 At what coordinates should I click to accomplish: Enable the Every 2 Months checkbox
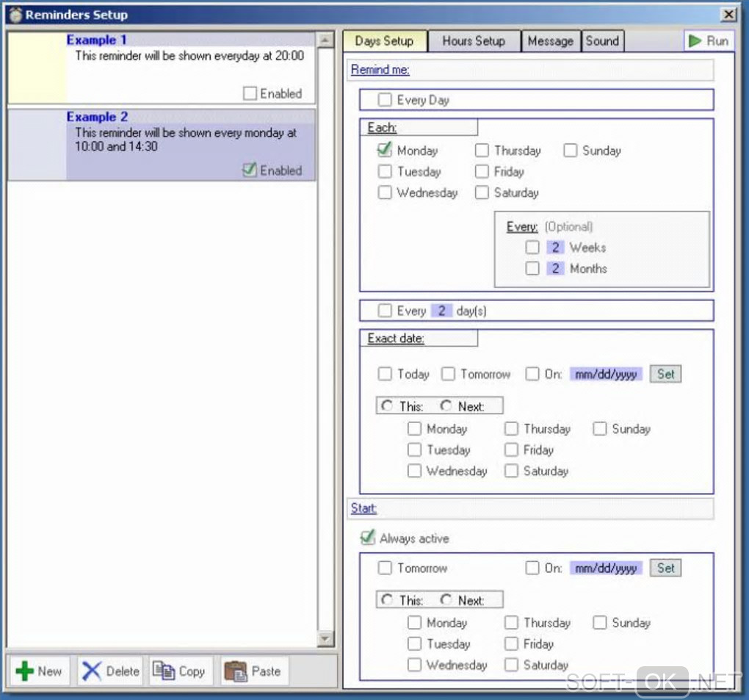click(532, 269)
